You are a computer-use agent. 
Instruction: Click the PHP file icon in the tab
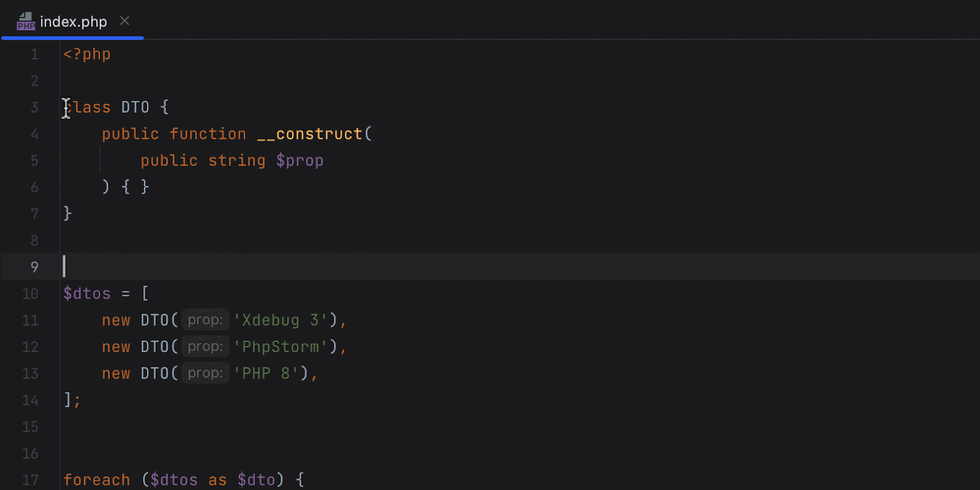tap(26, 21)
